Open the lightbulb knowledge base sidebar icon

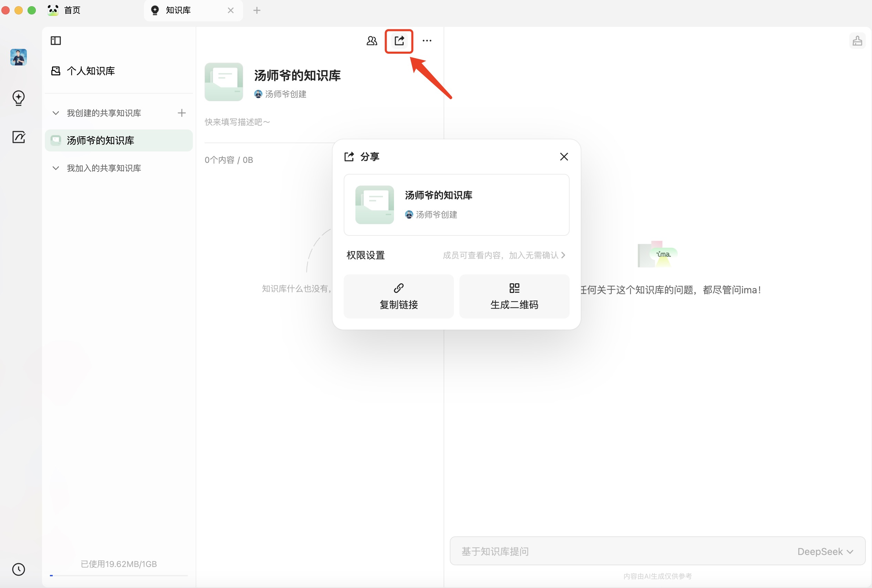18,98
